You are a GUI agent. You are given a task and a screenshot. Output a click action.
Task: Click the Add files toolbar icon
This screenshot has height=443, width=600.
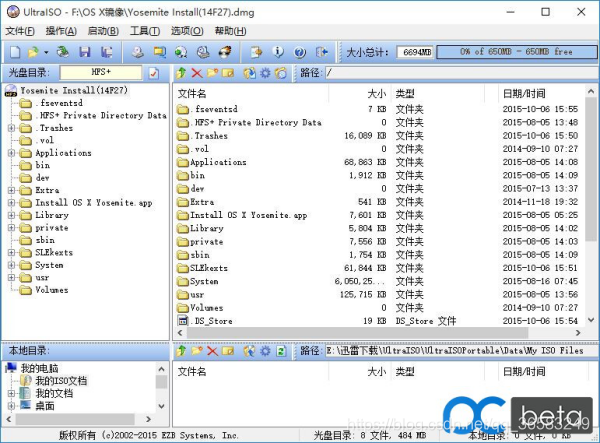tap(256, 52)
